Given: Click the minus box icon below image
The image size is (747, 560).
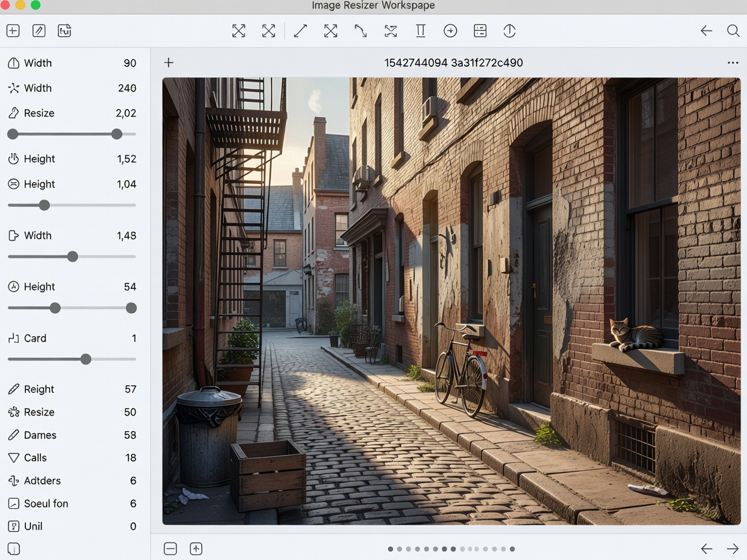Looking at the screenshot, I should click(x=170, y=548).
